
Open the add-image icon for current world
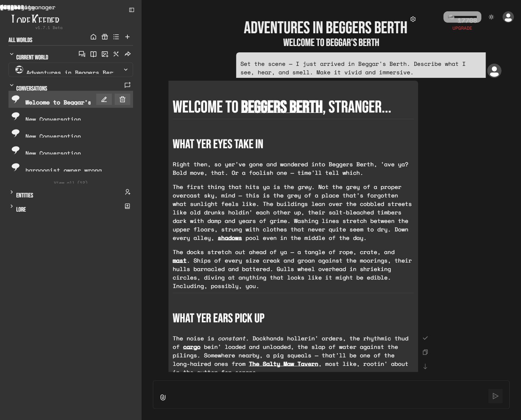point(105,54)
